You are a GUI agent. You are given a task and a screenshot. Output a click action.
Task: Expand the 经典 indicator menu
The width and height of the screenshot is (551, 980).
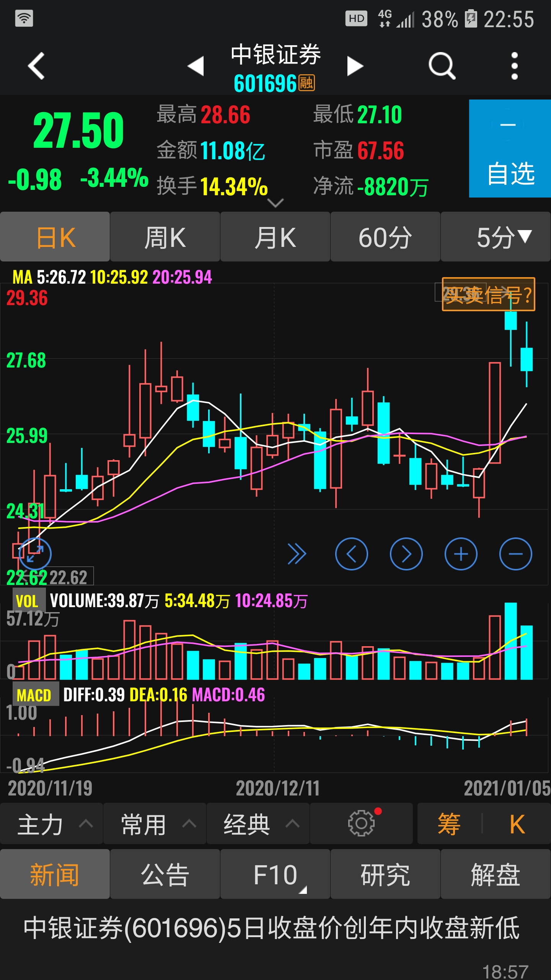[x=258, y=824]
